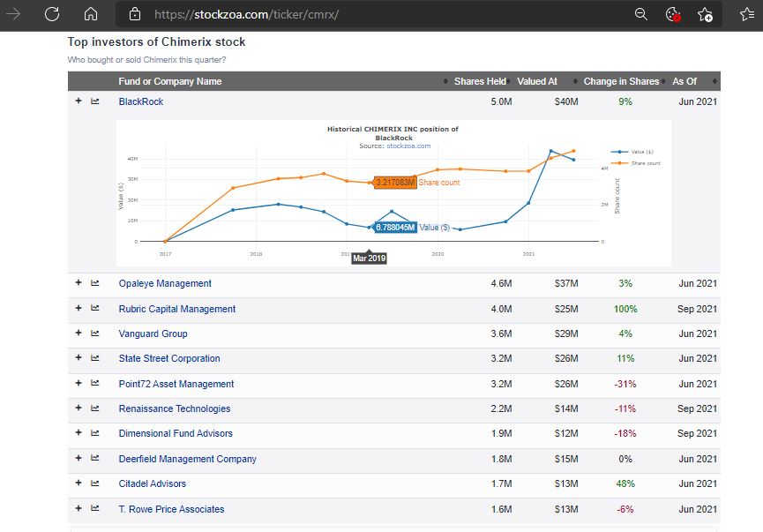Open the cookie blocker icon in address bar

[673, 15]
